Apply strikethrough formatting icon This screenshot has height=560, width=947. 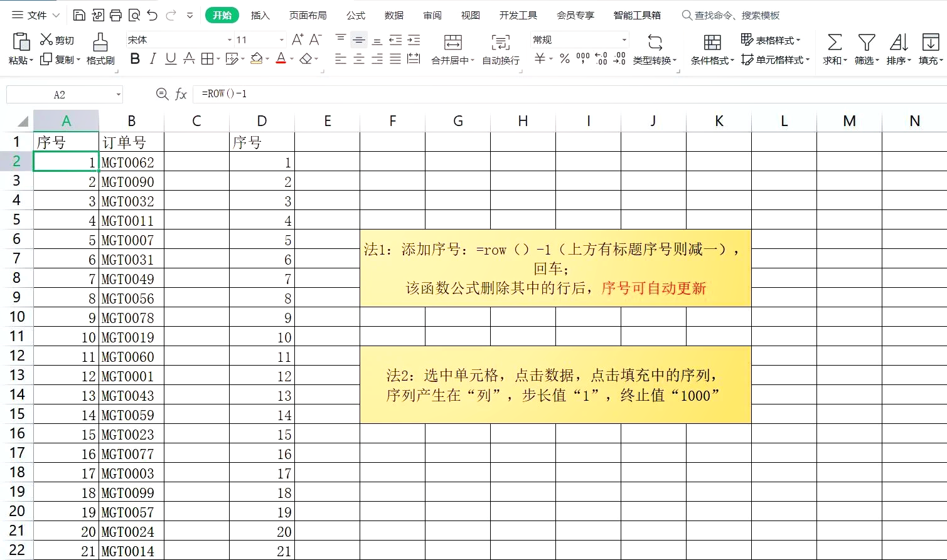point(189,59)
